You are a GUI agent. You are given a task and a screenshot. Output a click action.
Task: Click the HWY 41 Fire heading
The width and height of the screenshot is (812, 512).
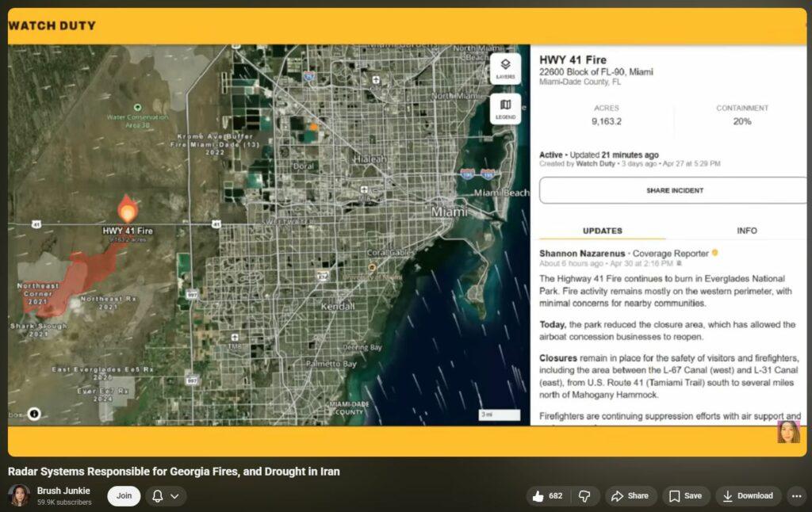[573, 59]
